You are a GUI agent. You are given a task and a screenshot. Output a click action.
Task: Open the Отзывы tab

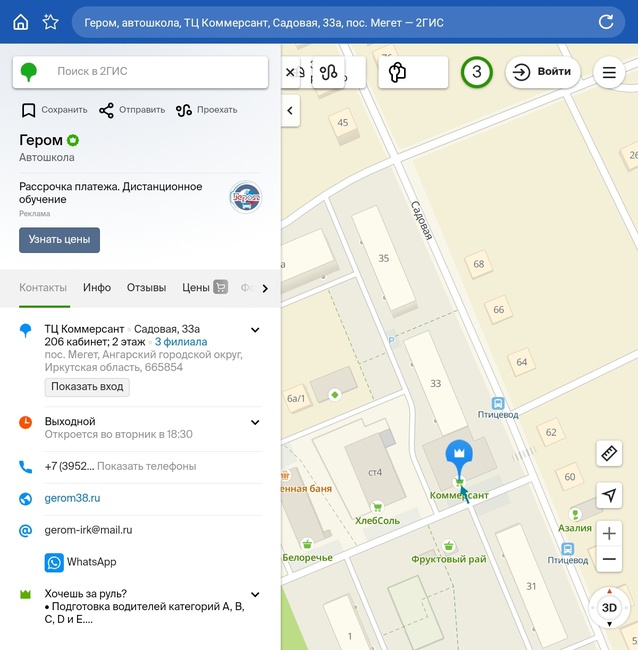click(146, 287)
